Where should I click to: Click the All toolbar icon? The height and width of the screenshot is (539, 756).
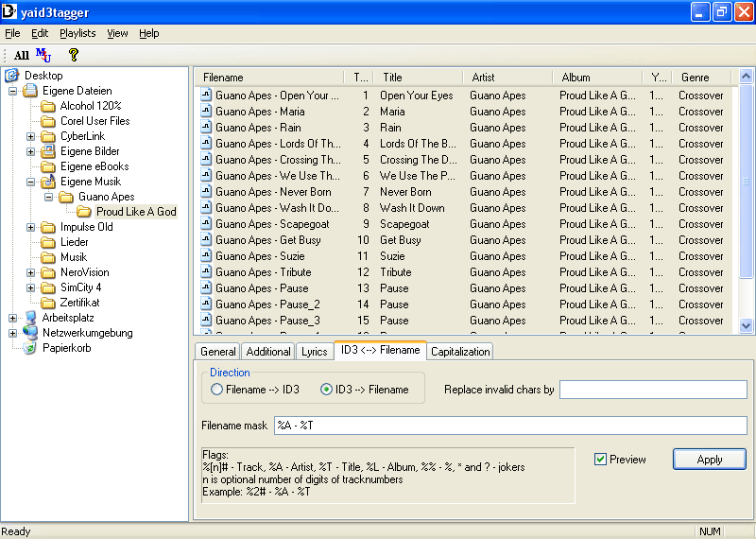[x=21, y=56]
